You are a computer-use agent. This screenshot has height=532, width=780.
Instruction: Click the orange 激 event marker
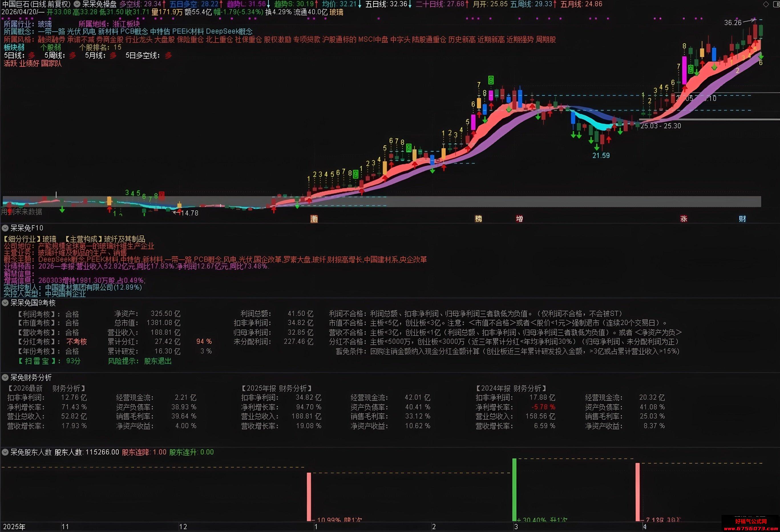pos(314,219)
